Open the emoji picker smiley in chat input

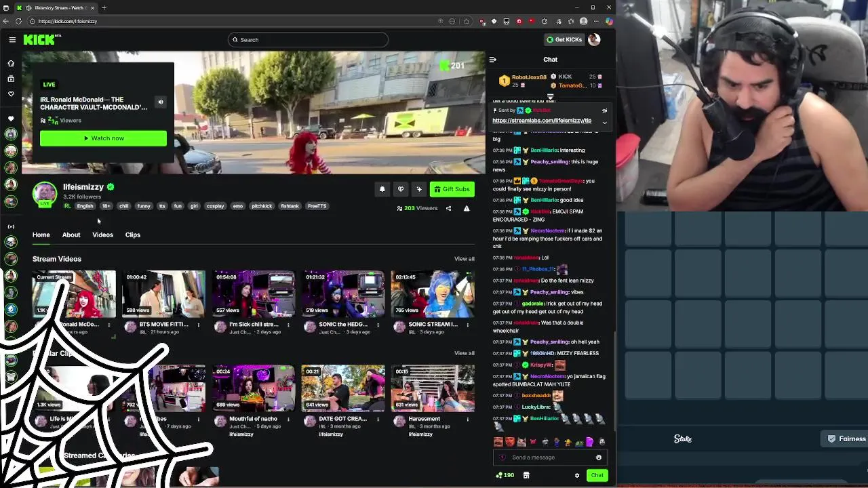coord(599,457)
